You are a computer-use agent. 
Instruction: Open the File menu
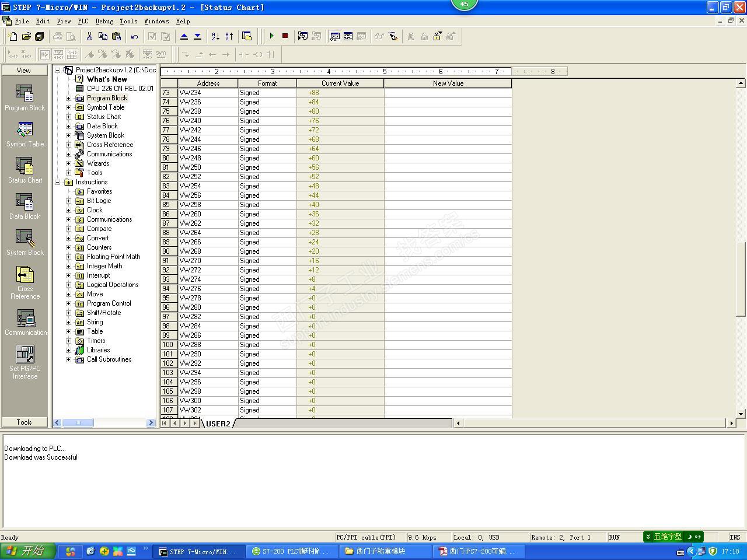[22, 21]
